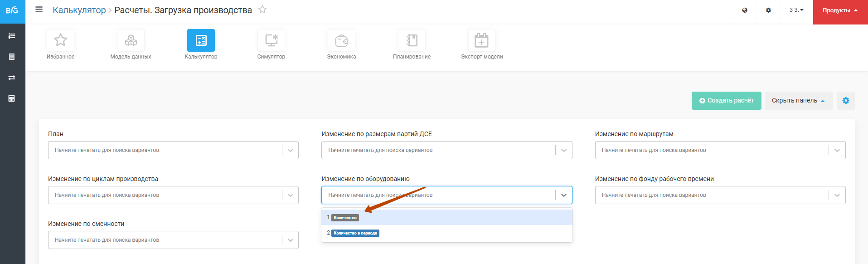This screenshot has height=264, width=868.
Task: Collapse the Изменение по оборудованию dropdown arrow
Action: (x=564, y=195)
